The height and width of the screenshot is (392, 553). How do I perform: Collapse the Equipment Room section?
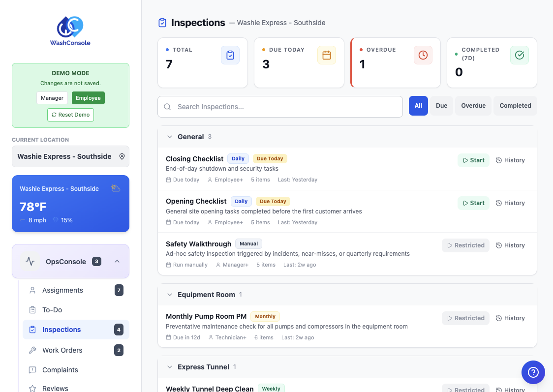170,295
